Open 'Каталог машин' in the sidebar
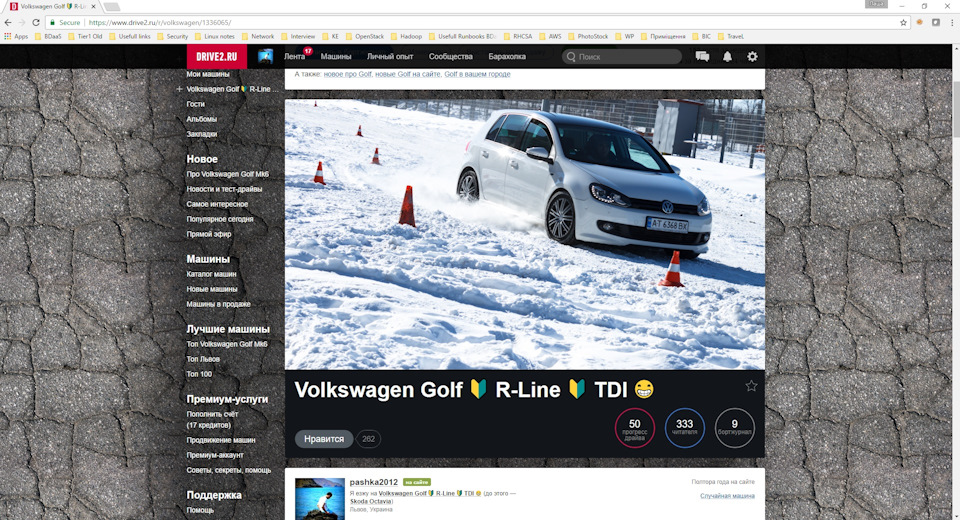Screen dimensions: 960x520 click(x=211, y=274)
